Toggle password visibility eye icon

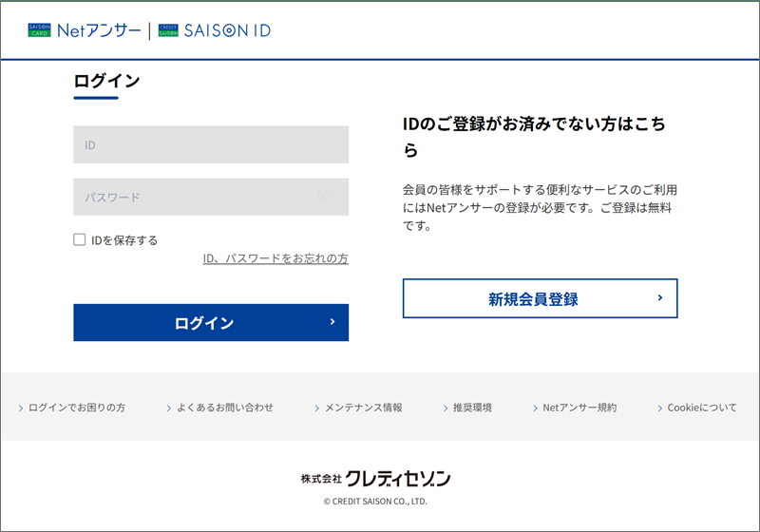(325, 197)
